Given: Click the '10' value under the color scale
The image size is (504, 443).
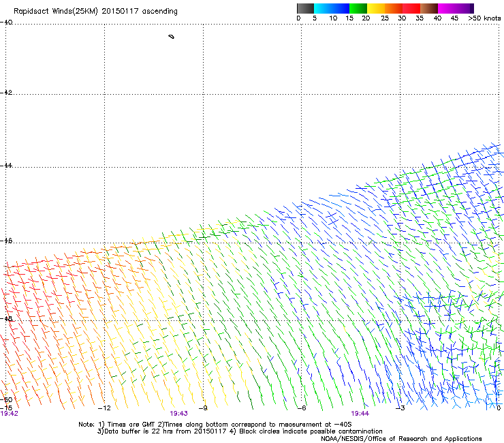Looking at the screenshot, I should coord(333,18).
